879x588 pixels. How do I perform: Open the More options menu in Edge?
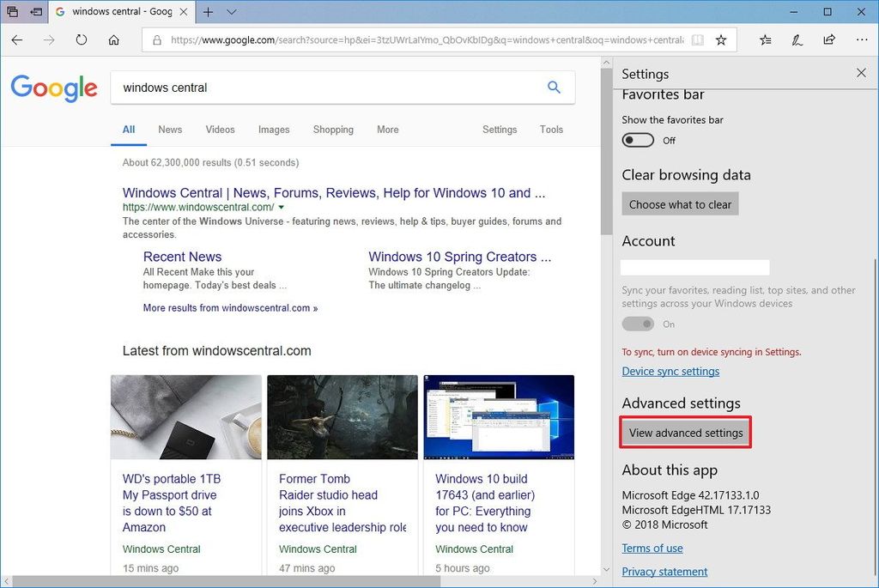point(862,39)
